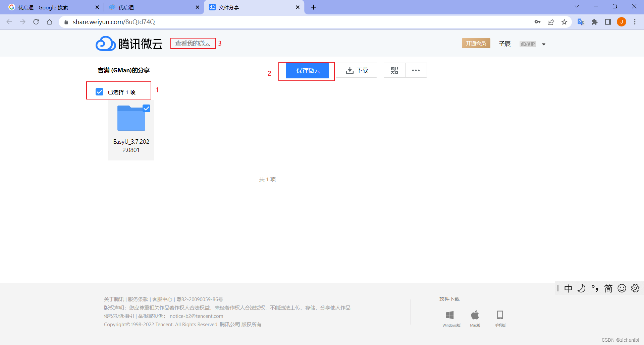Open the Chrome profile avatar J

click(x=622, y=22)
